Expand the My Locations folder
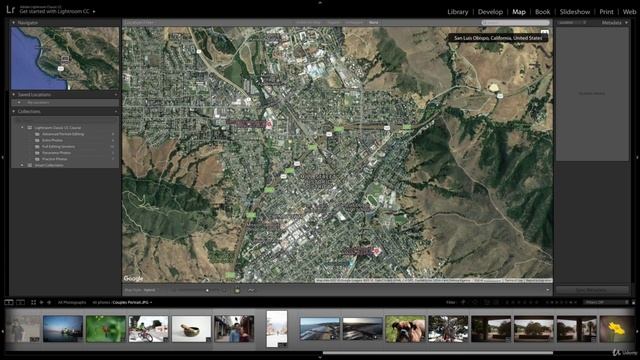Image resolution: width=640 pixels, height=360 pixels. [19, 102]
